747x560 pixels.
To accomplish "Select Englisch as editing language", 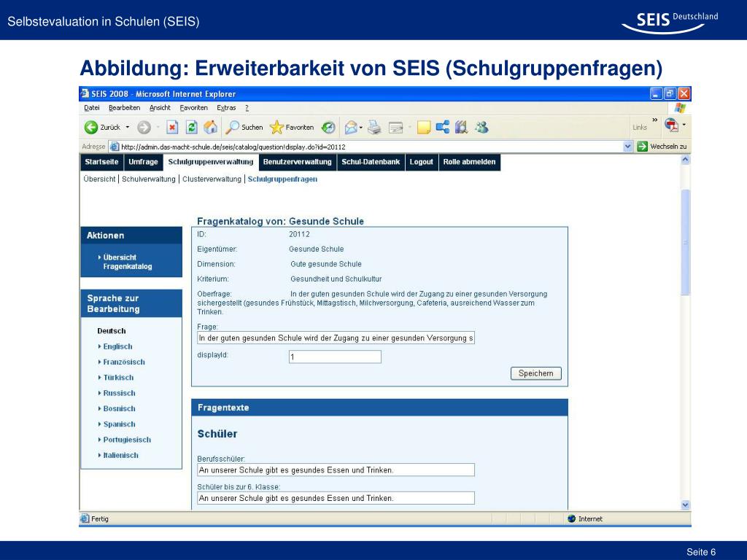I will pos(117,346).
